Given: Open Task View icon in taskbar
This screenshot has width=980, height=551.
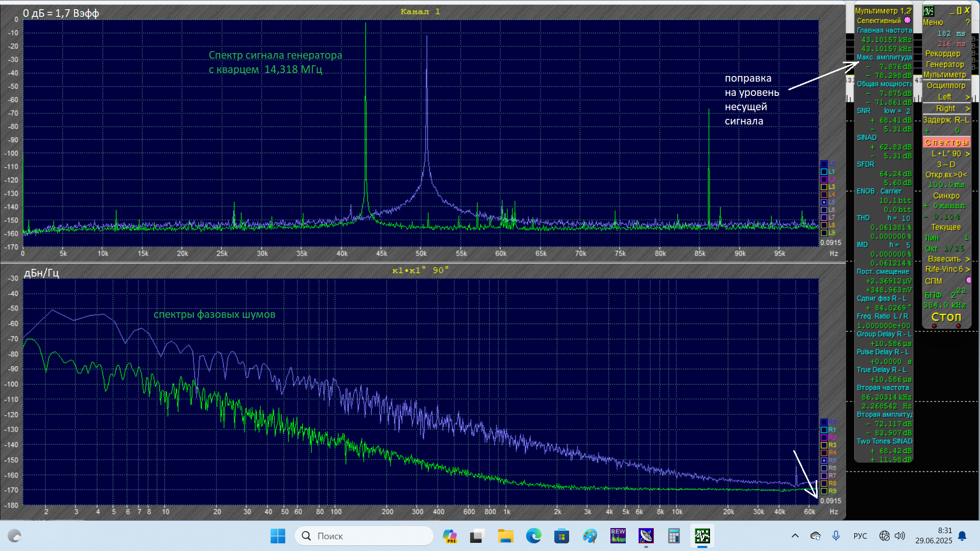Looking at the screenshot, I should pyautogui.click(x=477, y=536).
